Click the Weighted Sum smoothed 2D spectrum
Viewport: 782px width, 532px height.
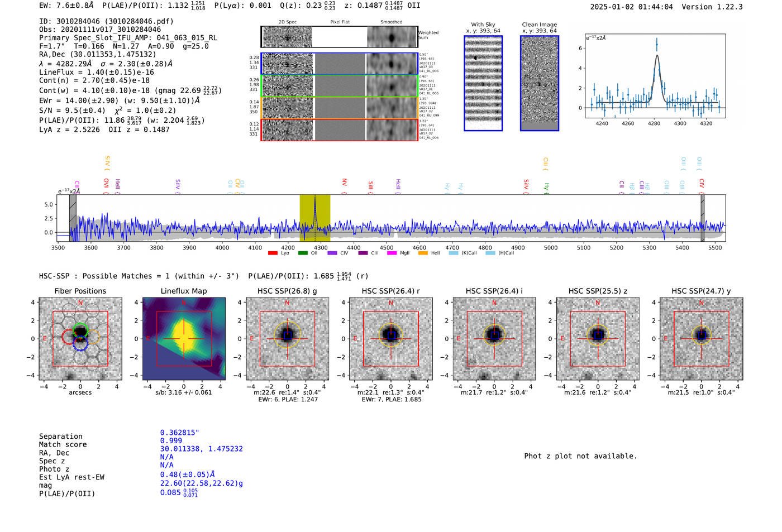(x=392, y=37)
